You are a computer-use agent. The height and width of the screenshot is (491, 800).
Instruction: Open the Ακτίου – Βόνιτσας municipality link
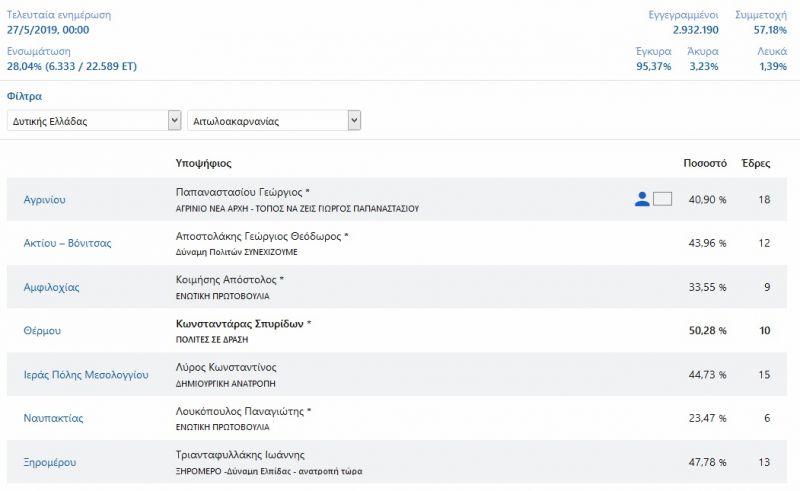tap(67, 243)
